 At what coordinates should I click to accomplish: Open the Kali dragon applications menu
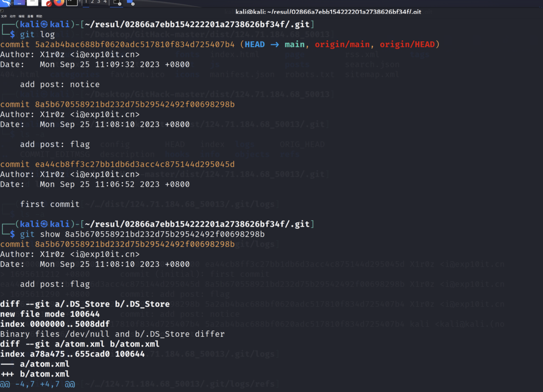click(5, 3)
